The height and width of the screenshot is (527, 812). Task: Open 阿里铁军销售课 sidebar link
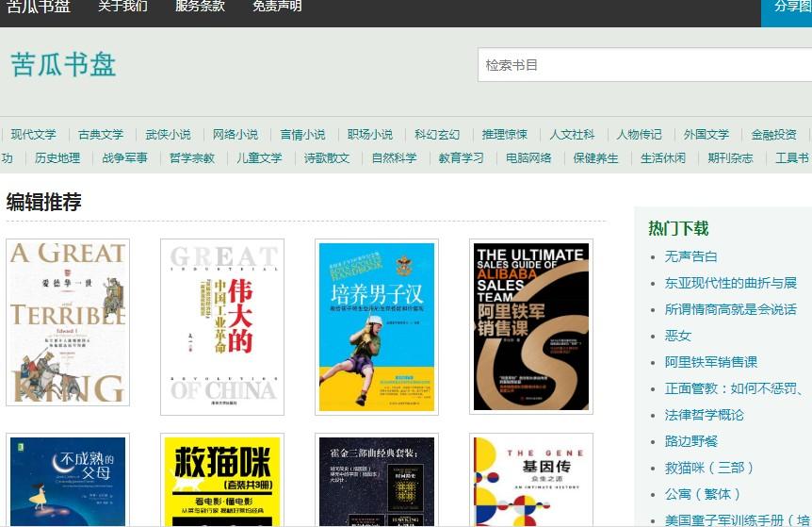(711, 362)
